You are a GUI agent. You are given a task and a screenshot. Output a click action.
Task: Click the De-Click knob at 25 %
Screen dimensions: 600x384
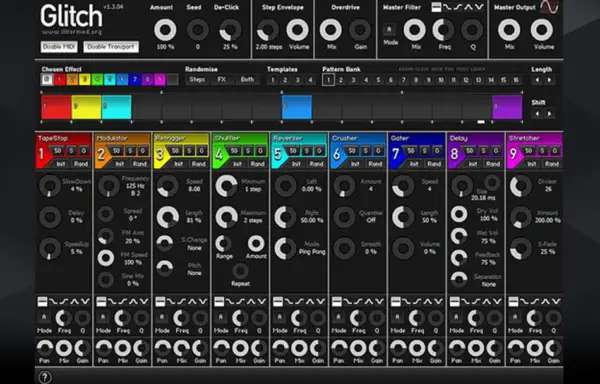coord(230,30)
